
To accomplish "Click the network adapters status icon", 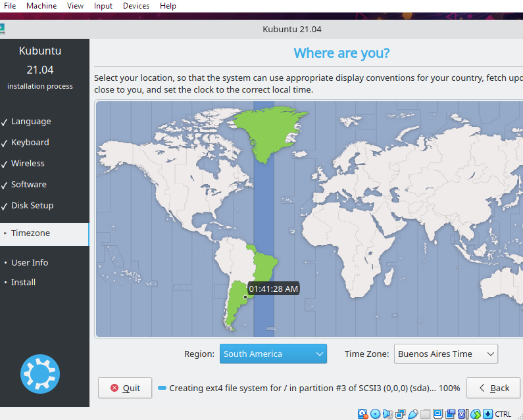I will coord(400,414).
